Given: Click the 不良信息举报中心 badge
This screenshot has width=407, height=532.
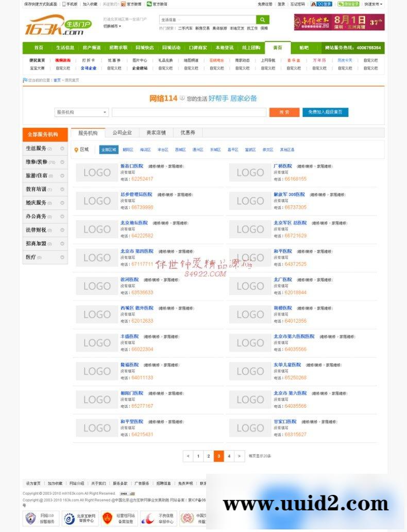Looking at the screenshot, I should (159, 518).
